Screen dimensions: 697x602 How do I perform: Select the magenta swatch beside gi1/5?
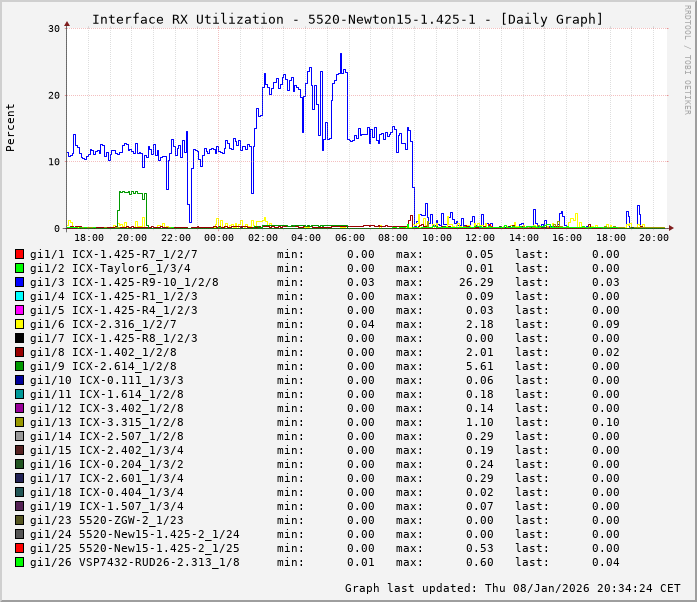[x=19, y=310]
